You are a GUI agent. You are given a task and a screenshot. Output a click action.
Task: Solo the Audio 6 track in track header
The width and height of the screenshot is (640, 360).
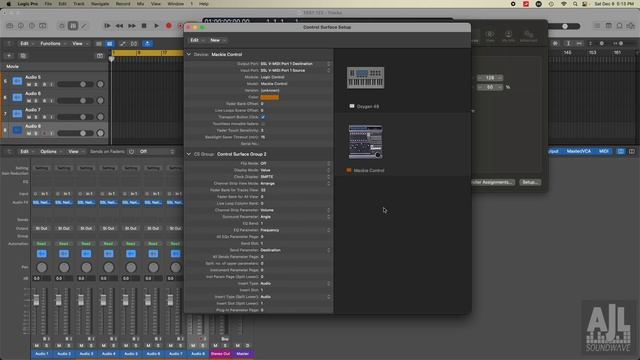click(x=36, y=101)
